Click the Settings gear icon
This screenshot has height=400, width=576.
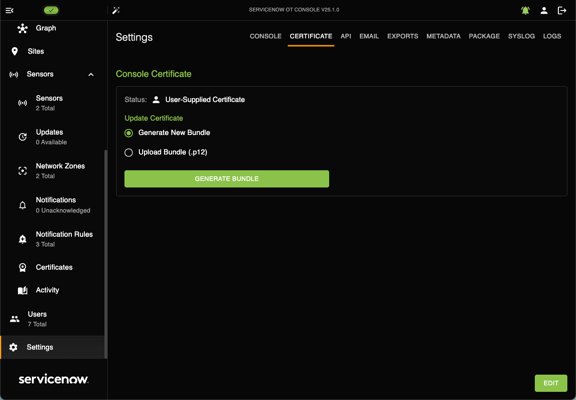point(13,347)
